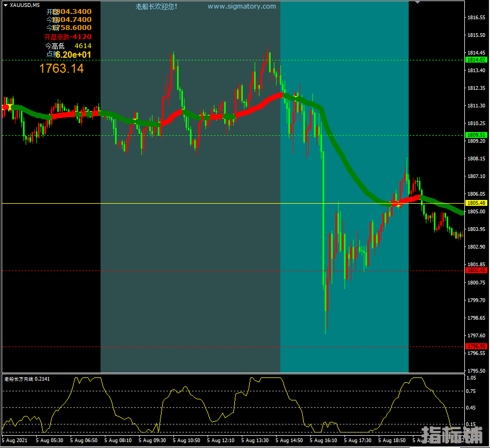The height and width of the screenshot is (448, 490).
Task: Click the 开盘涨跌 -4120 red readout
Action: pyautogui.click(x=67, y=37)
